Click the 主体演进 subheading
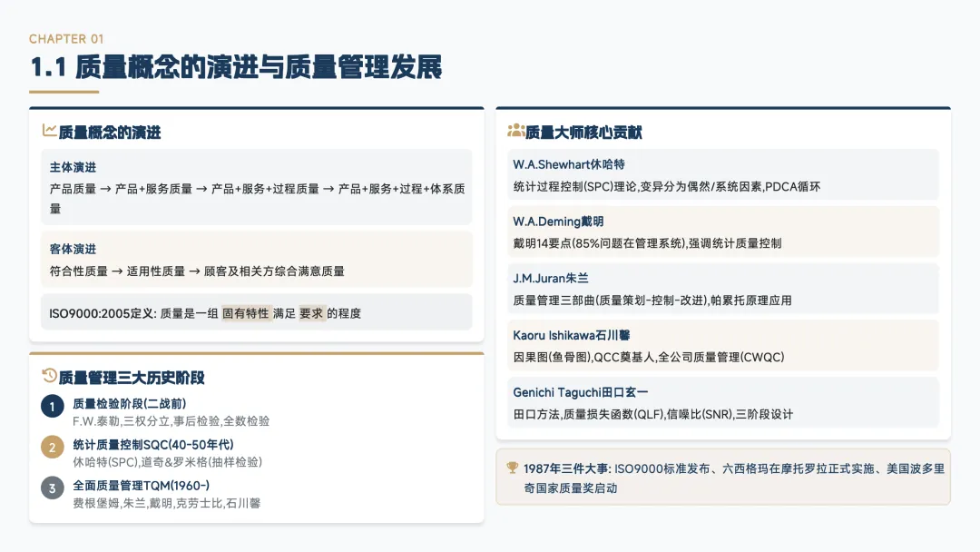980x552 pixels. (73, 168)
